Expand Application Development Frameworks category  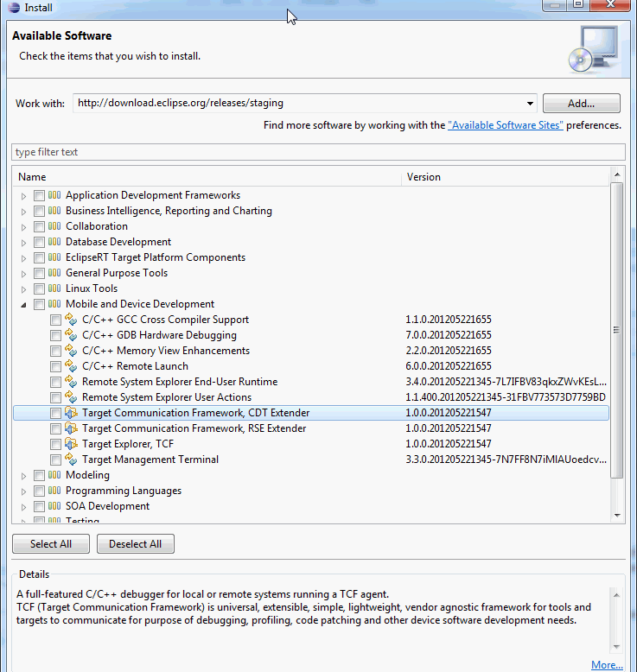(23, 196)
